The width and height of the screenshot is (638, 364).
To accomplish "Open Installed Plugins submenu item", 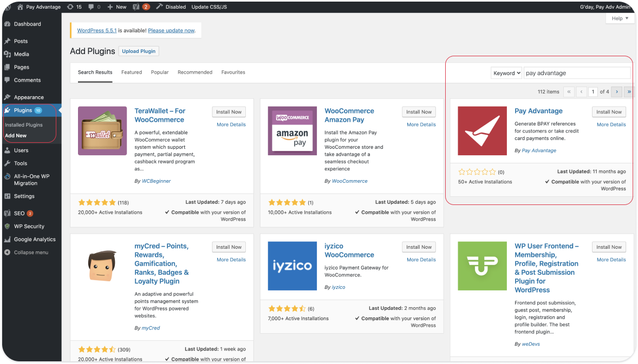I will [24, 125].
